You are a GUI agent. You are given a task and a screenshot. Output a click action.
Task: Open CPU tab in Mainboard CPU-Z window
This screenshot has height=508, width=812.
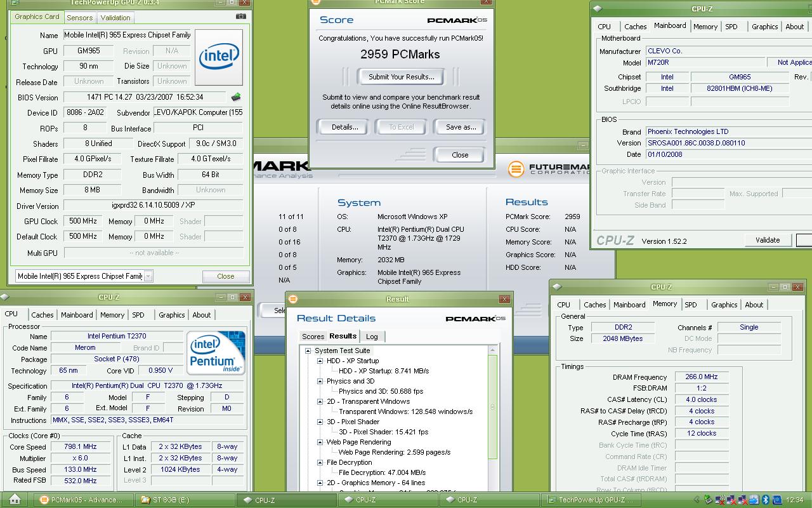605,27
